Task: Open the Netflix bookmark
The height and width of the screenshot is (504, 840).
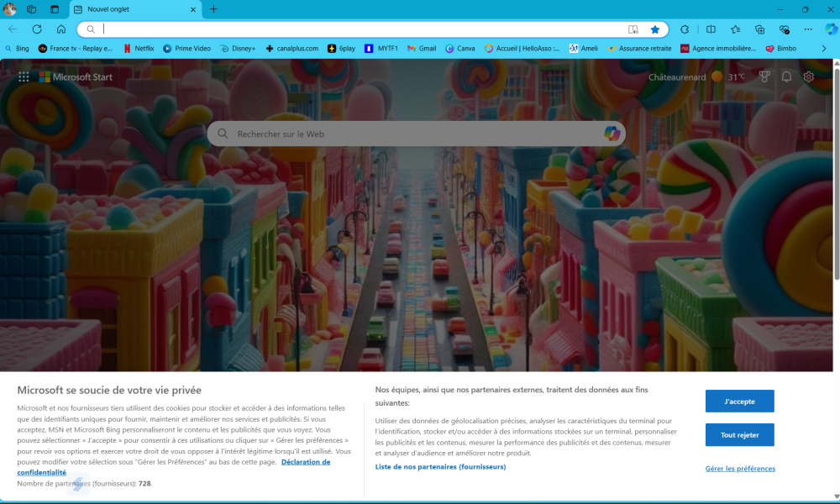Action: point(139,49)
